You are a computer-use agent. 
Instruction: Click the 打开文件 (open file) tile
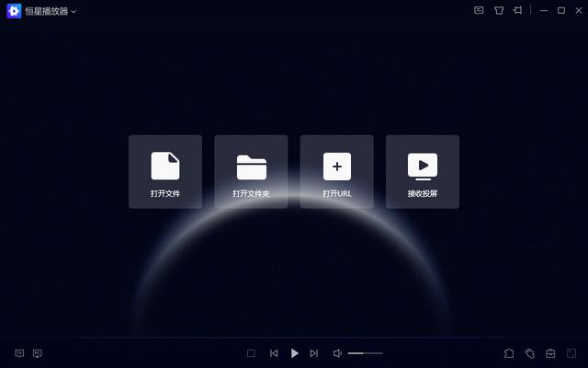click(165, 171)
